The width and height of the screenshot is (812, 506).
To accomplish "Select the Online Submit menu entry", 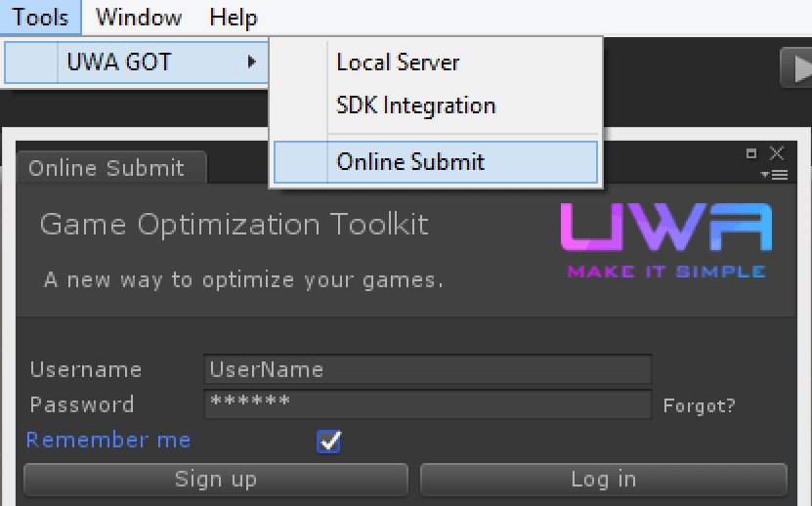I will coord(410,162).
